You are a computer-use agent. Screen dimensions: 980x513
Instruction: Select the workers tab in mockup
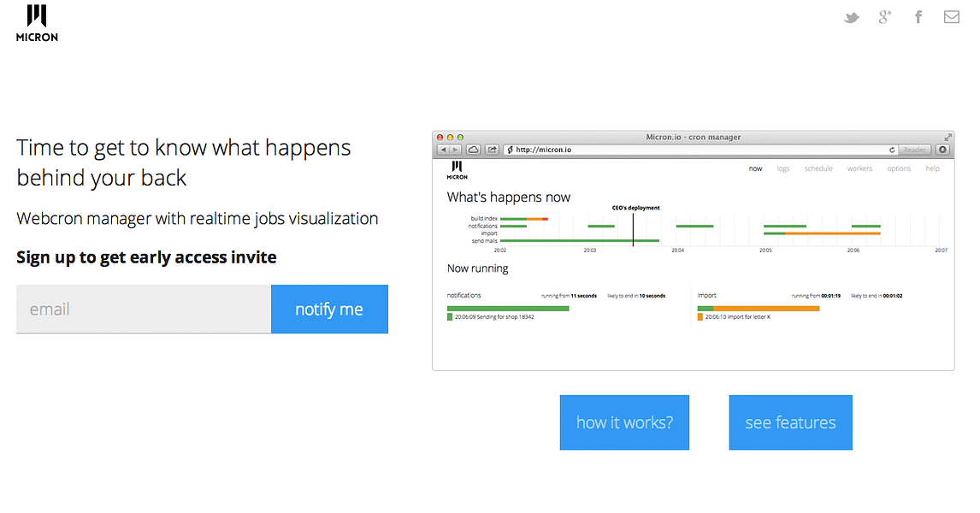pyautogui.click(x=859, y=168)
